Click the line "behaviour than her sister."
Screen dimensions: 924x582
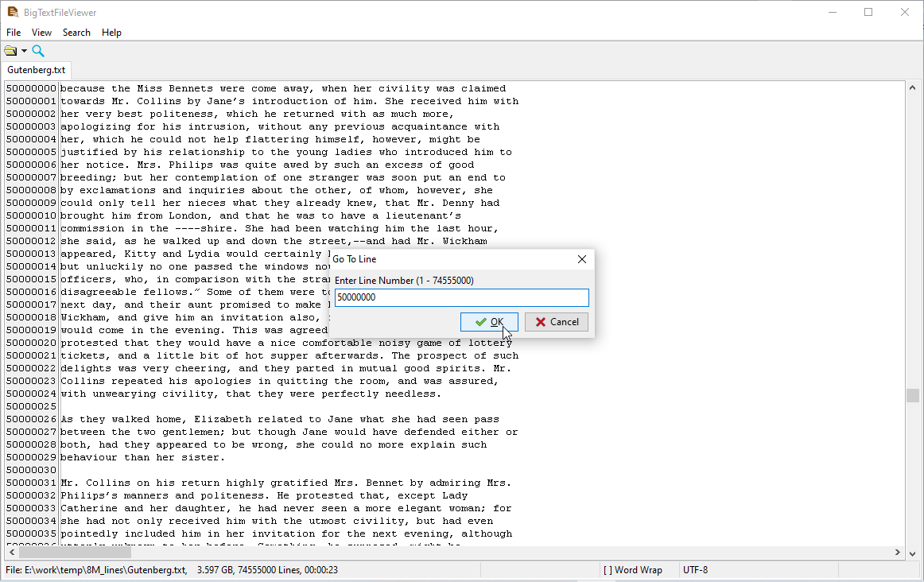click(x=143, y=458)
